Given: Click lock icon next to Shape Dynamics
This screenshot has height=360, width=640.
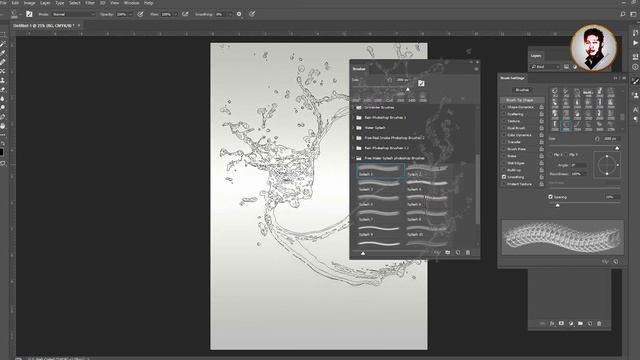Looking at the screenshot, I should (541, 107).
